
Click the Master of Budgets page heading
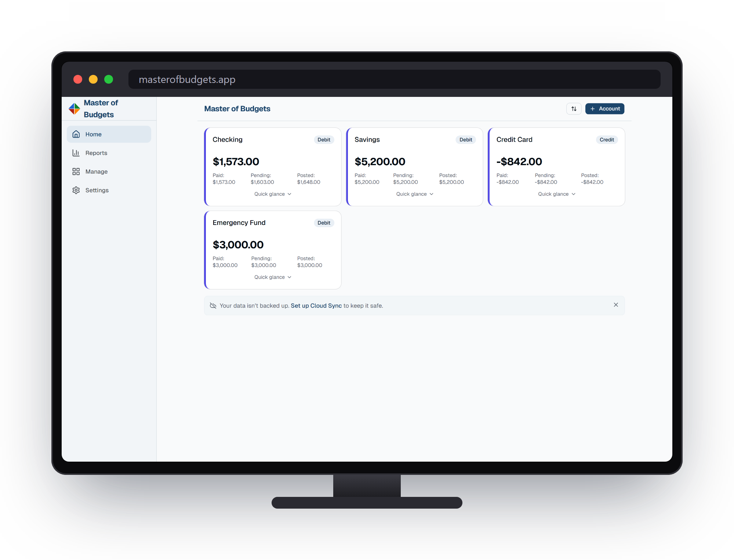[x=237, y=109]
